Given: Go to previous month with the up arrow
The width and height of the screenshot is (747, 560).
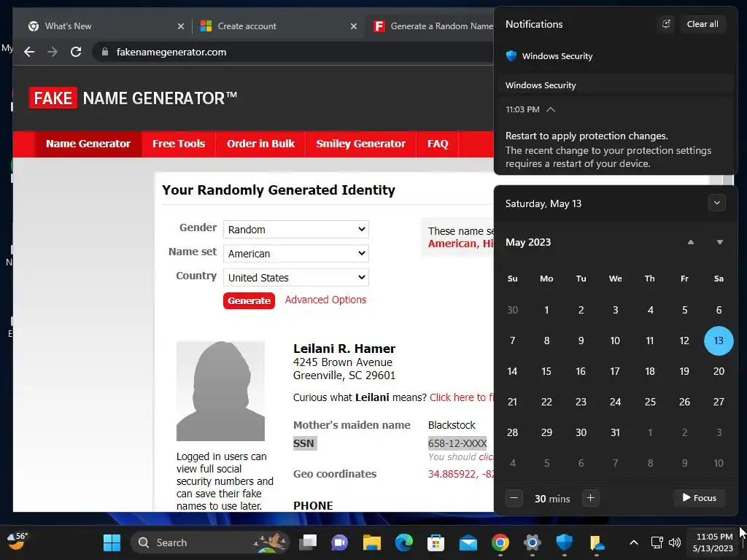Looking at the screenshot, I should pos(690,242).
